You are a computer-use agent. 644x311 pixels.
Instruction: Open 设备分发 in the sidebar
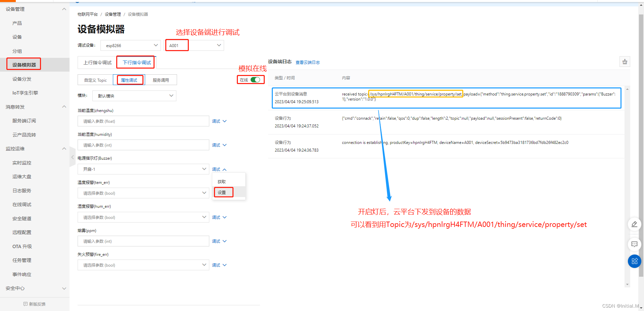(x=22, y=79)
